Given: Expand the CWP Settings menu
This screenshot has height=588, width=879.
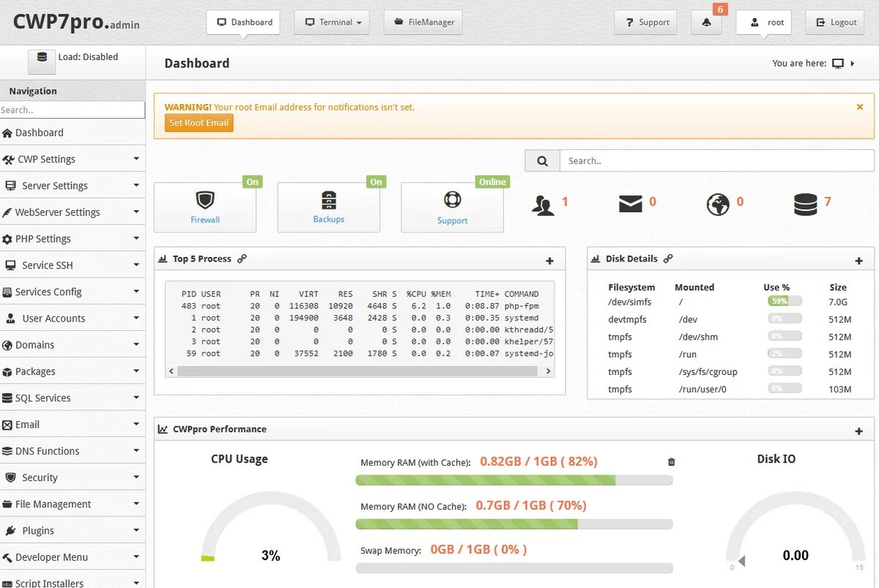Looking at the screenshot, I should 73,159.
